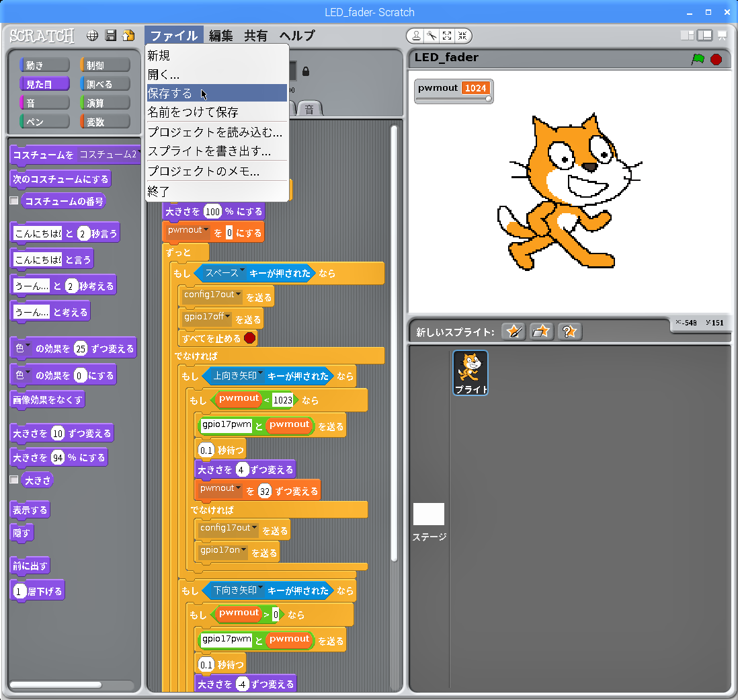Viewport: 738px width, 700px height.
Task: Toggle the コスチュームの番号 checkbox
Action: tap(14, 201)
